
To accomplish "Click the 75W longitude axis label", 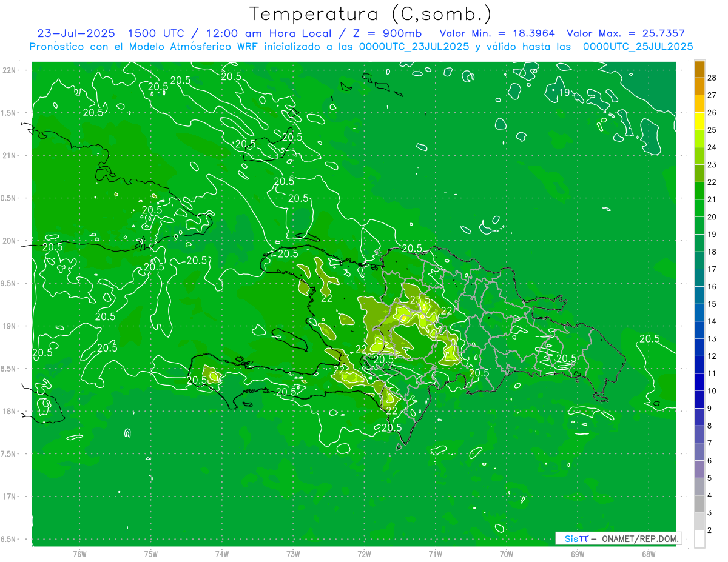I will (x=151, y=554).
